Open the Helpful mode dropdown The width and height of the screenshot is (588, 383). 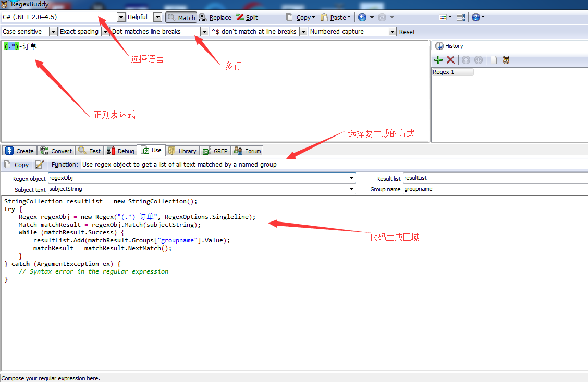tap(158, 17)
